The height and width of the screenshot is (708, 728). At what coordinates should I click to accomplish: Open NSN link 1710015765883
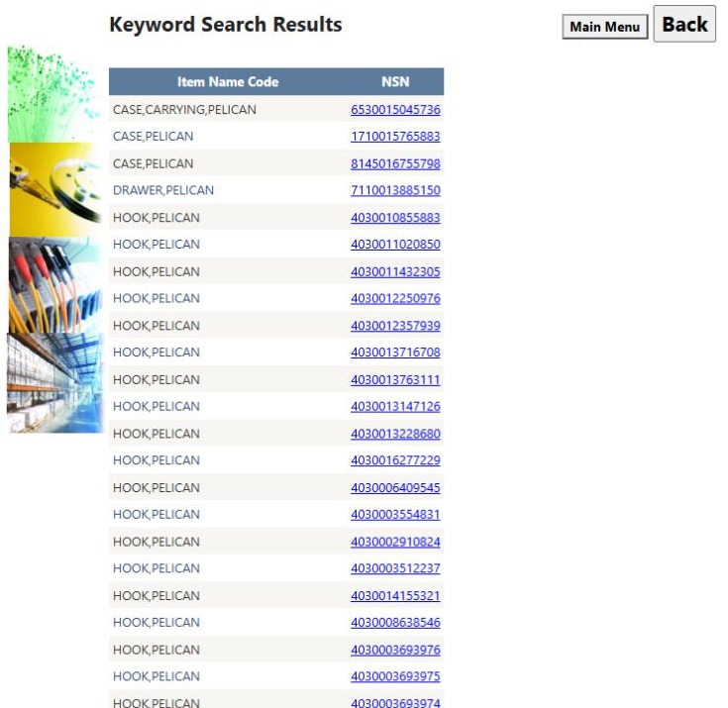[395, 137]
